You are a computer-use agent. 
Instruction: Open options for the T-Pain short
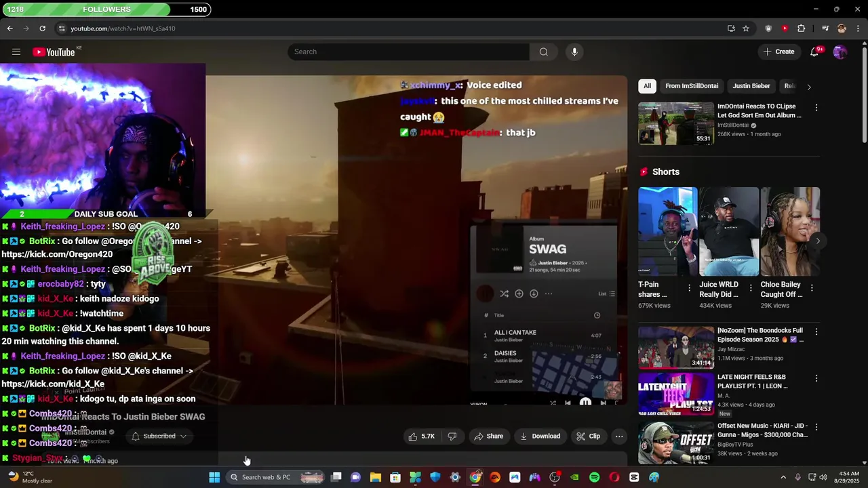[690, 288]
